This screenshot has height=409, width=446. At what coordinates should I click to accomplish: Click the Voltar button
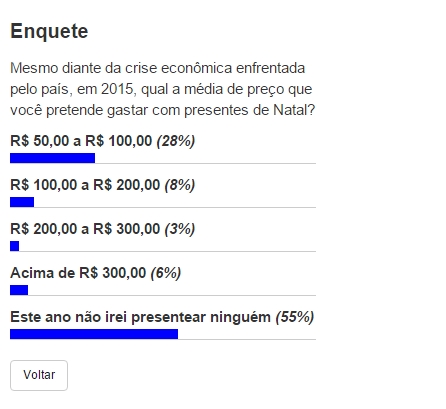tap(39, 375)
